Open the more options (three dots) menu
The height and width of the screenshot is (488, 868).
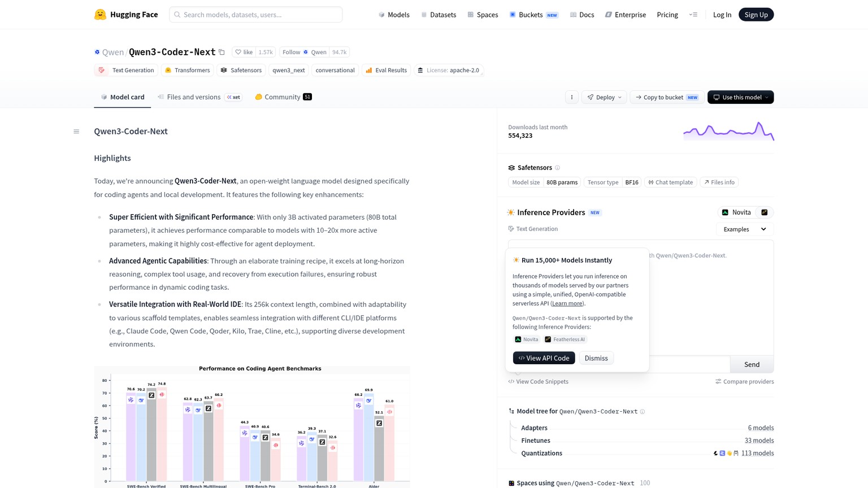(571, 97)
